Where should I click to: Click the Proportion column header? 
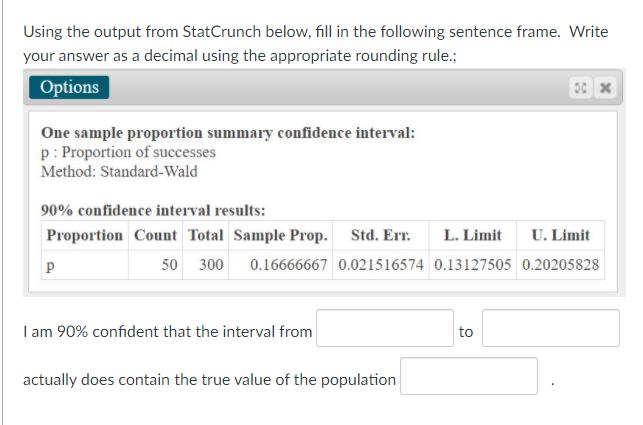pyautogui.click(x=85, y=235)
